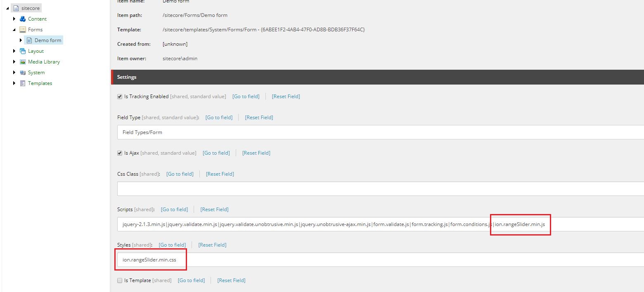Screen dimensions: 644x292
Task: Open Go to field for Scripts
Action: (174, 209)
